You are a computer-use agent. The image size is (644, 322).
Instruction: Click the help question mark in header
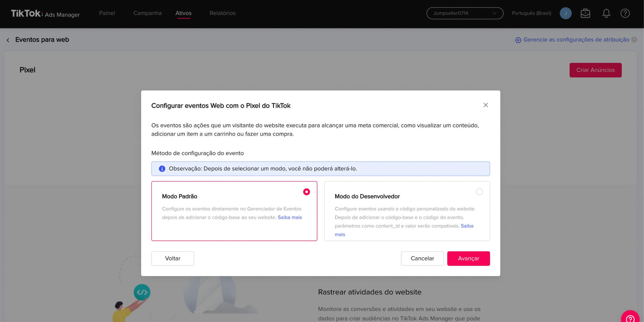(625, 13)
